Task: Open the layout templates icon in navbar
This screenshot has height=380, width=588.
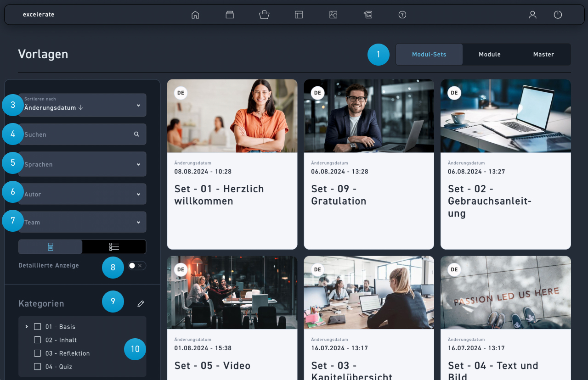Action: [299, 15]
